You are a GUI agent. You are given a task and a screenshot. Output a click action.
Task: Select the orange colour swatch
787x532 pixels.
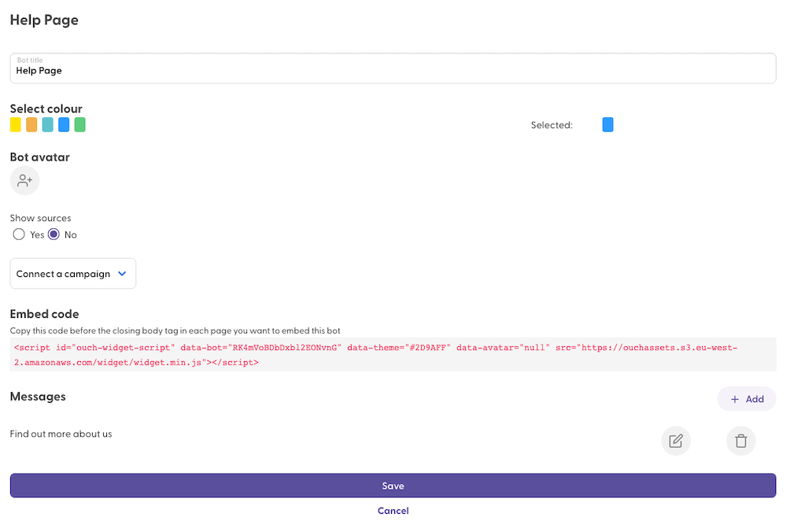pos(31,124)
